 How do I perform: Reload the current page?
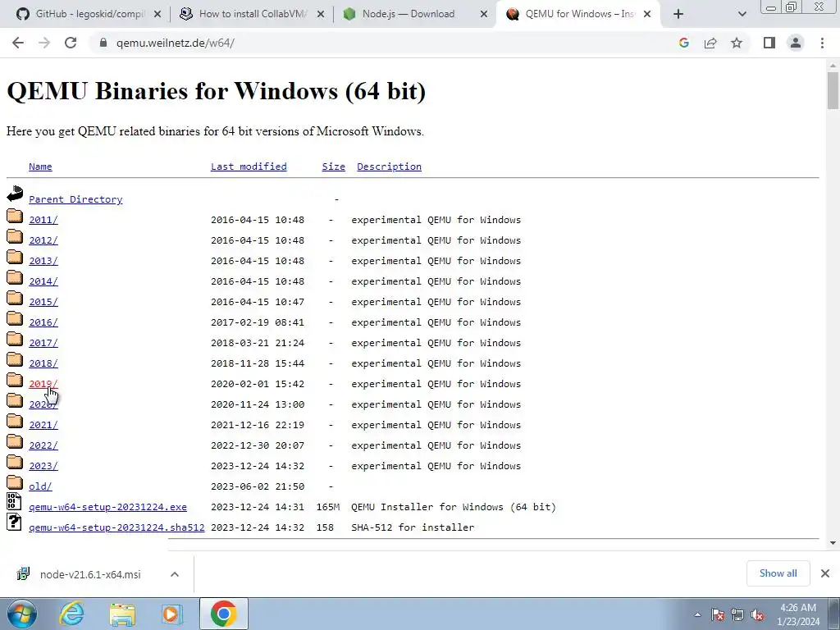click(71, 43)
